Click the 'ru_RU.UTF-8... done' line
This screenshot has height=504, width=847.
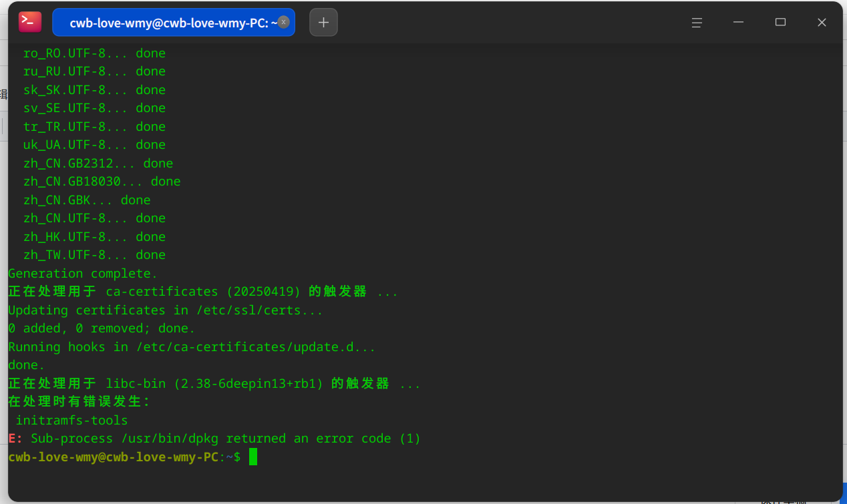click(94, 71)
